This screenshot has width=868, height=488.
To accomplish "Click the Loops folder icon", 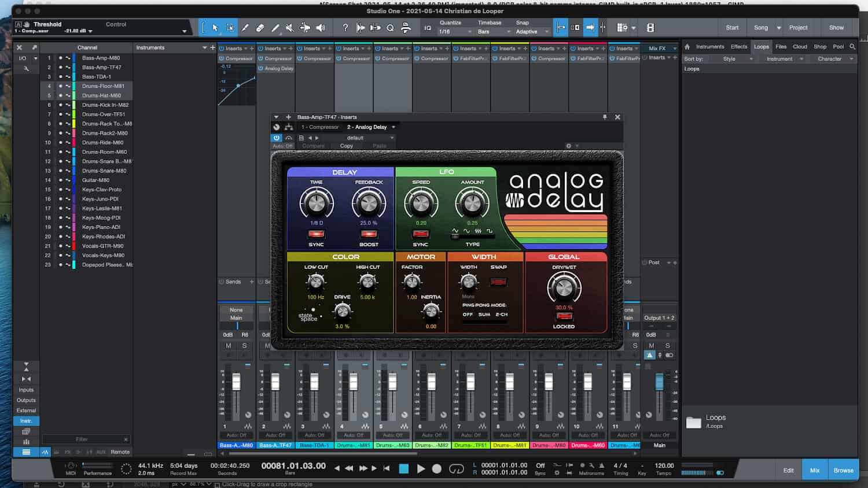I will (693, 422).
